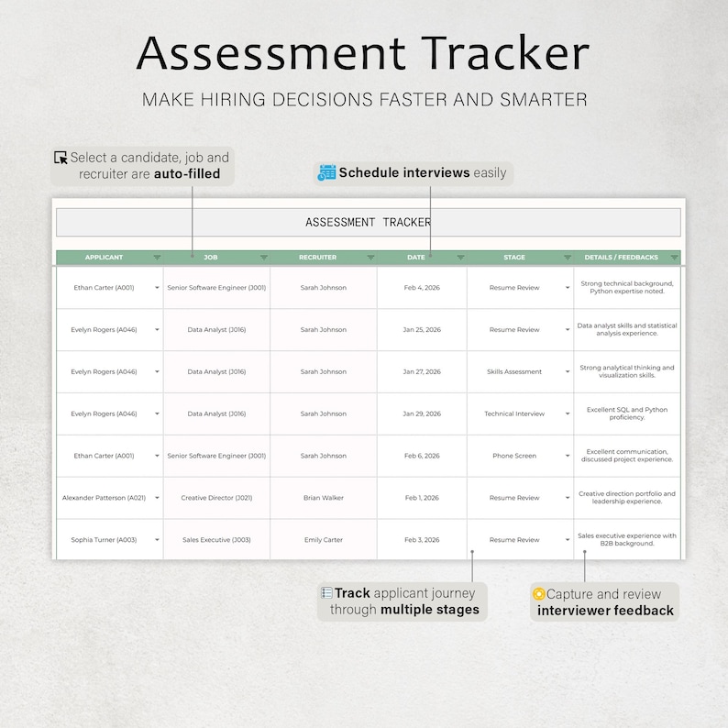Select the Jan 29, 2026 date cell
This screenshot has height=728, width=728.
[422, 414]
